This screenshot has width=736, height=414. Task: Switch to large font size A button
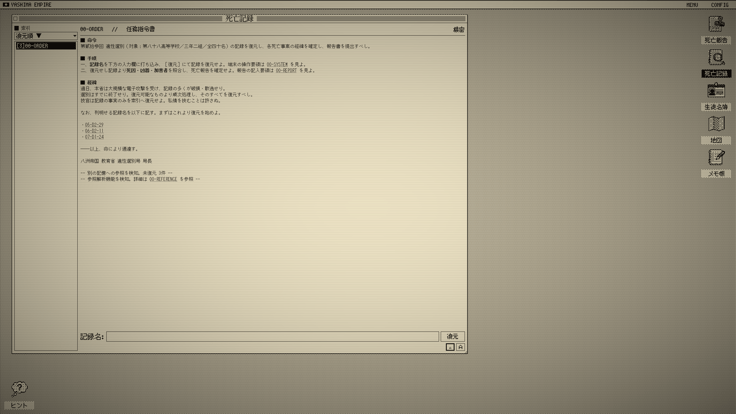click(460, 347)
